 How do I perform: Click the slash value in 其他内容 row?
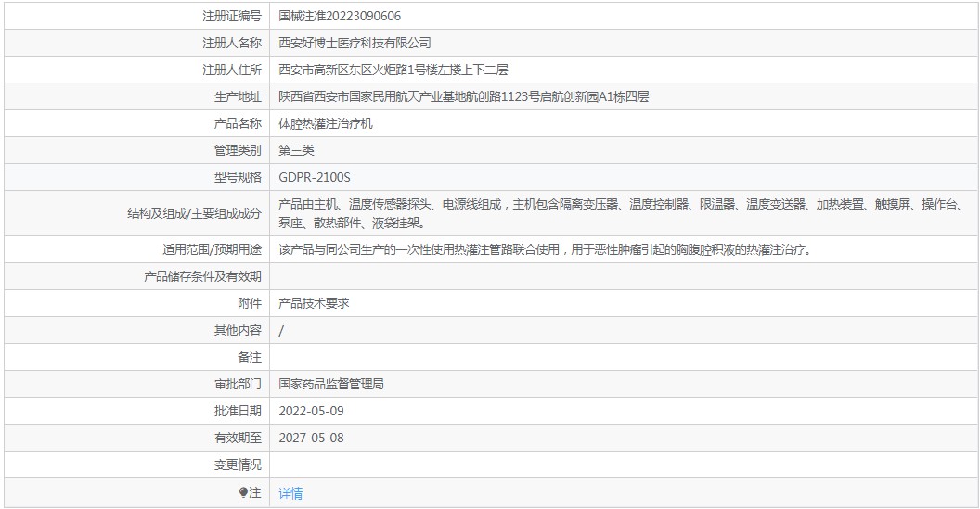coord(281,331)
